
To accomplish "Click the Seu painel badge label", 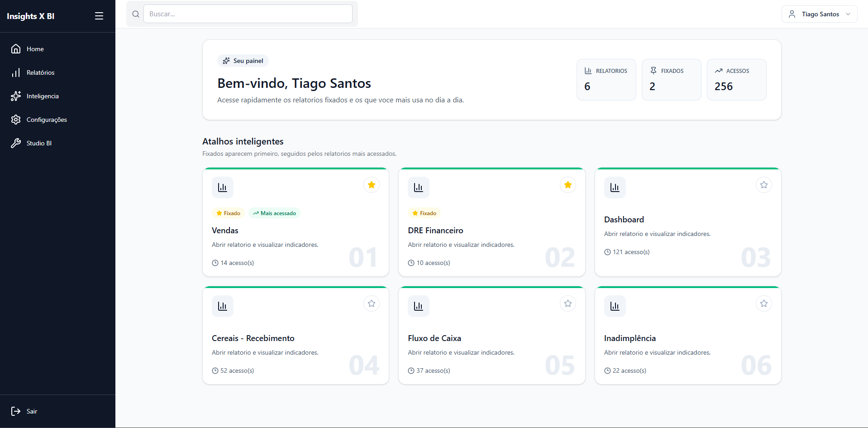I will point(248,61).
